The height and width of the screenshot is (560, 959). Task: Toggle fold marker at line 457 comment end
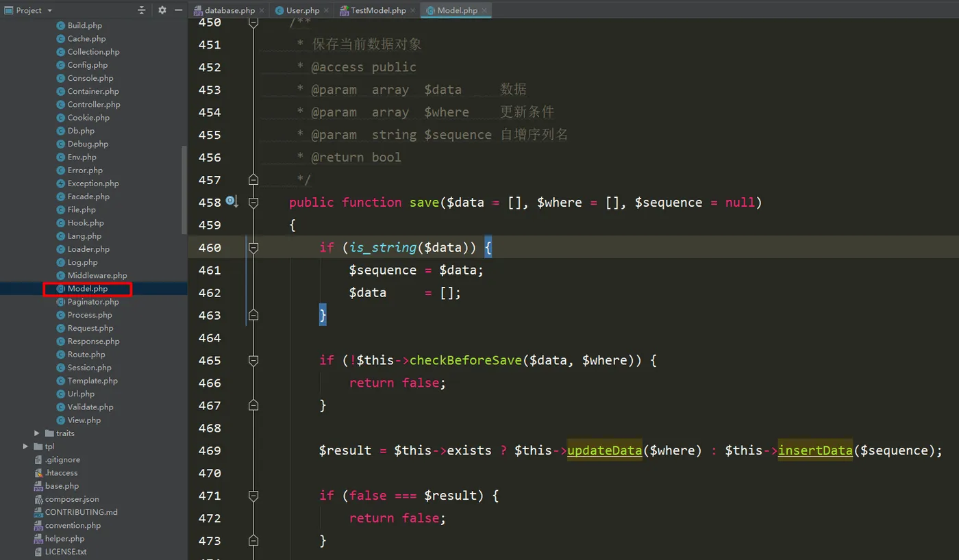point(253,179)
